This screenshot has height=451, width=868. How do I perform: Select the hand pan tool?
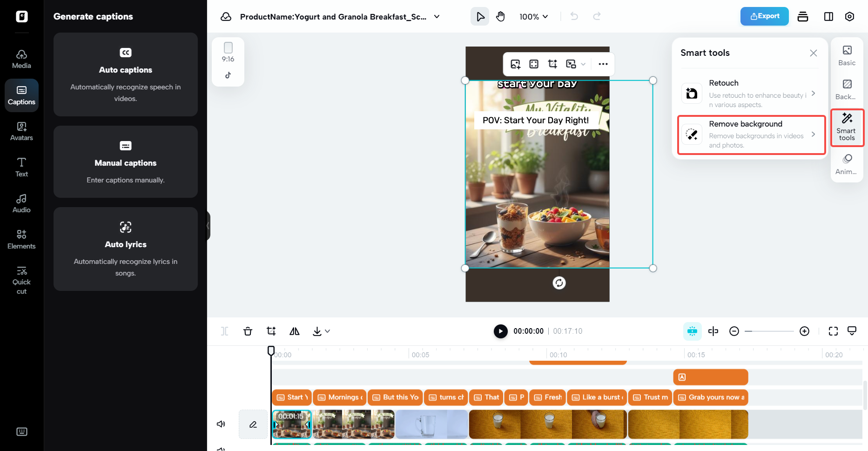click(x=500, y=17)
